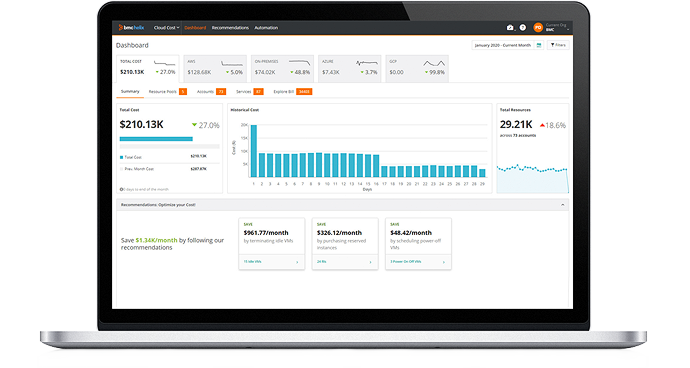Open the help question mark icon
The width and height of the screenshot is (690, 368).
(x=522, y=28)
